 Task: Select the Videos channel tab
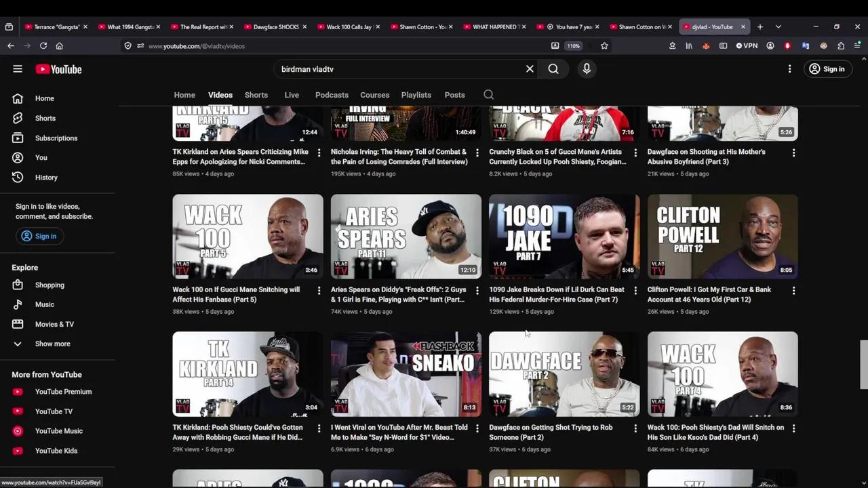(220, 95)
